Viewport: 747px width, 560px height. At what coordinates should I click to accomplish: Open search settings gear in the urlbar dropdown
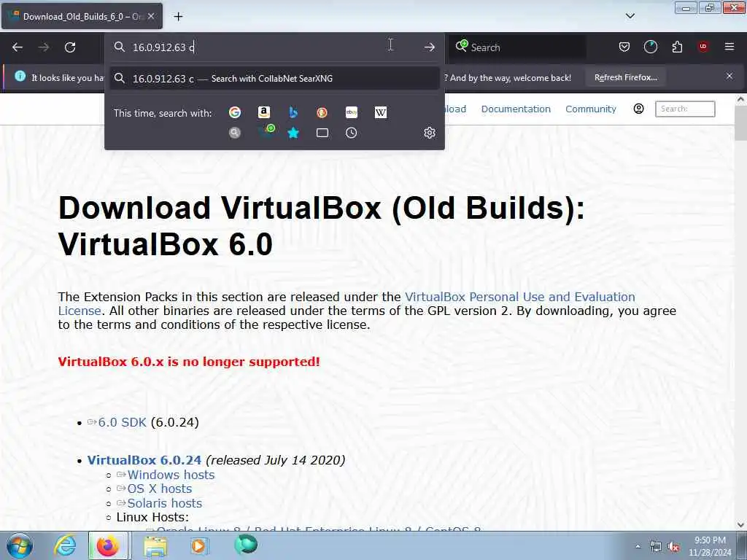429,133
